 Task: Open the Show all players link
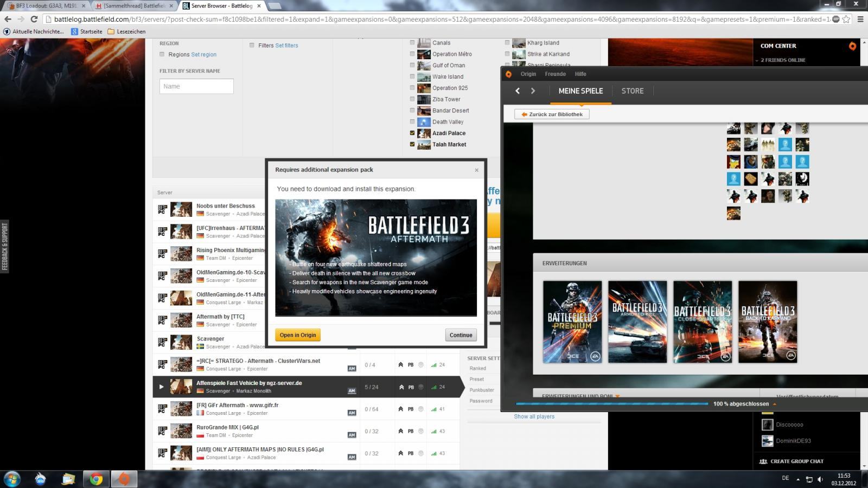[534, 417]
